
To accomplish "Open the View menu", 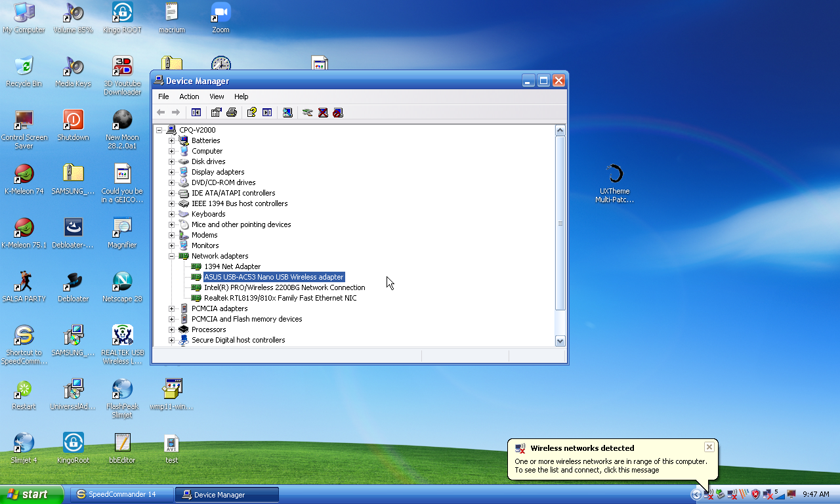I will (x=217, y=96).
